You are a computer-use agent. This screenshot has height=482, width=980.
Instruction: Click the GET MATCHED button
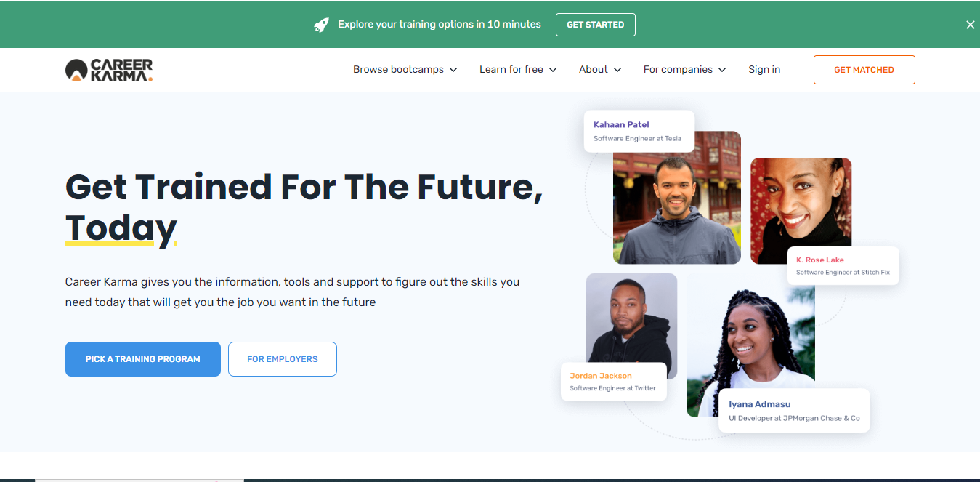[x=864, y=70]
